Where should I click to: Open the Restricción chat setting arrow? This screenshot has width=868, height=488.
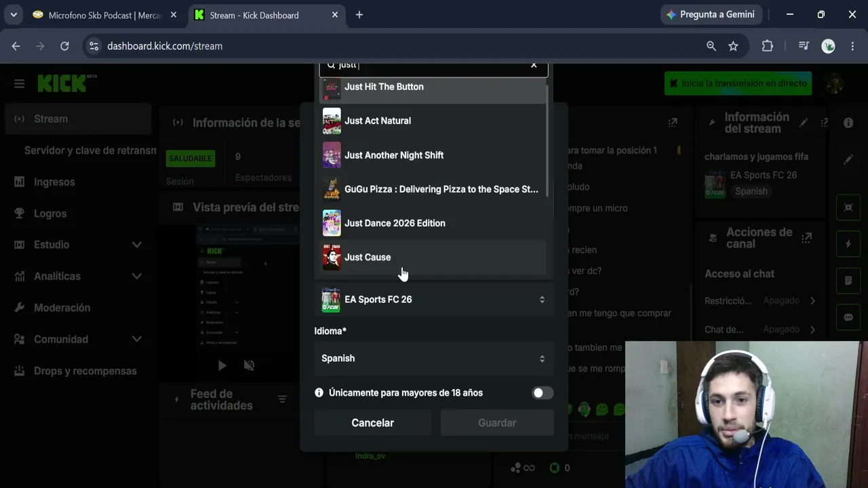812,301
